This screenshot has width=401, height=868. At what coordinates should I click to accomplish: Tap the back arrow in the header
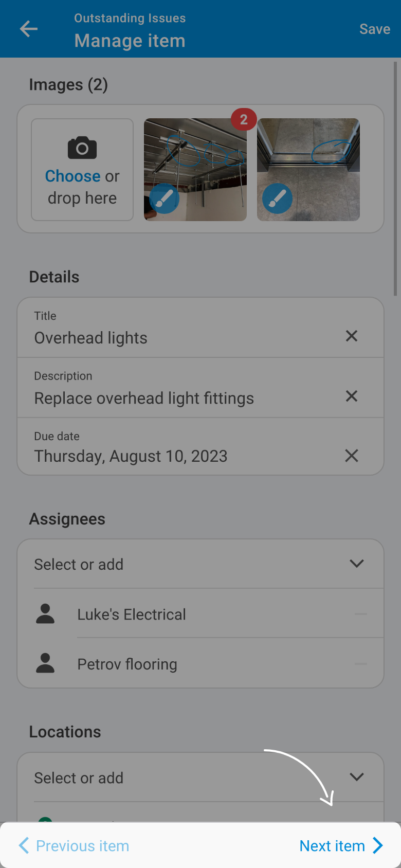(x=29, y=29)
